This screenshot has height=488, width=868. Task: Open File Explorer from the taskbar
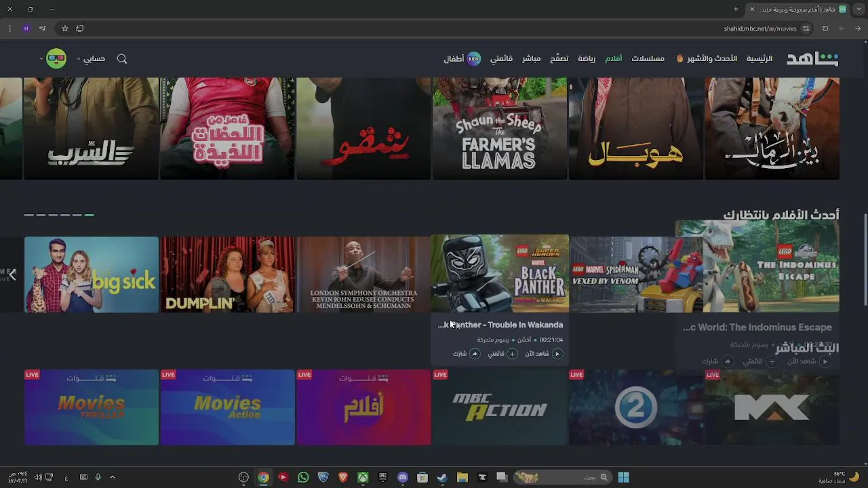click(462, 477)
